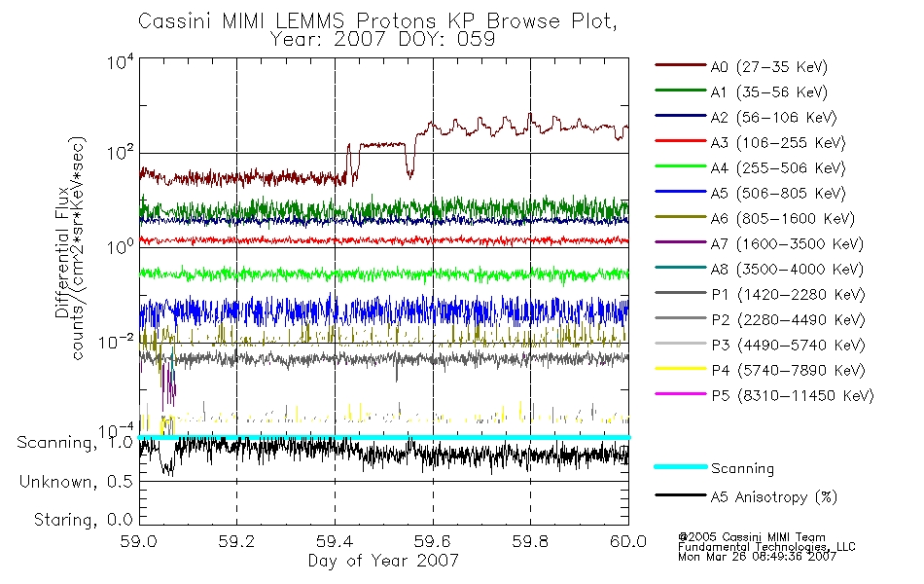924x584 pixels.
Task: Click the teal A8 legend line
Action: [681, 268]
